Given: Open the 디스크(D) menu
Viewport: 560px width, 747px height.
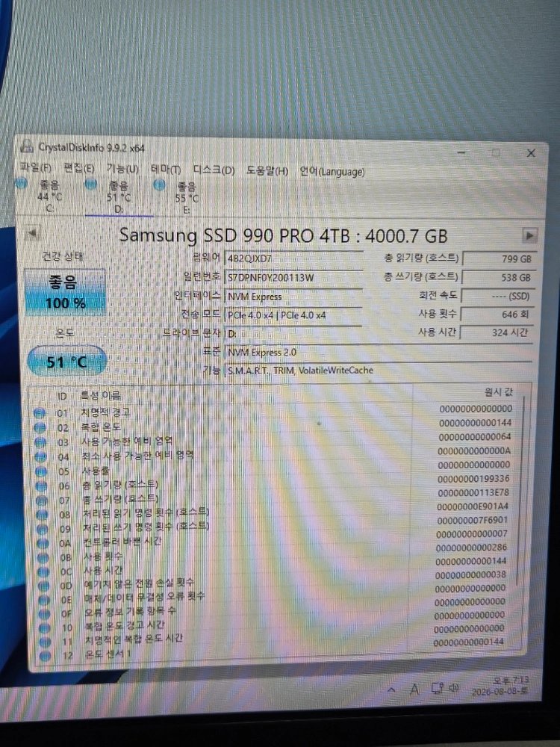Looking at the screenshot, I should (x=214, y=170).
